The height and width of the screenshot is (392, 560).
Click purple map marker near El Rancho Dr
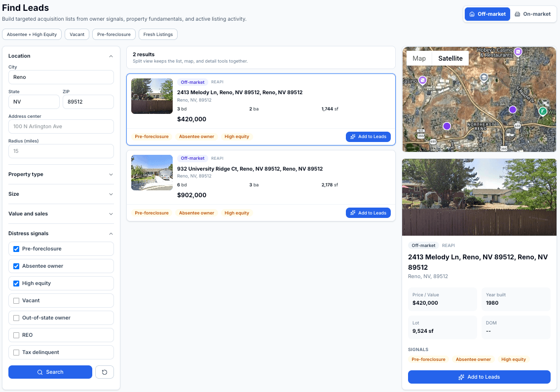pyautogui.click(x=513, y=109)
